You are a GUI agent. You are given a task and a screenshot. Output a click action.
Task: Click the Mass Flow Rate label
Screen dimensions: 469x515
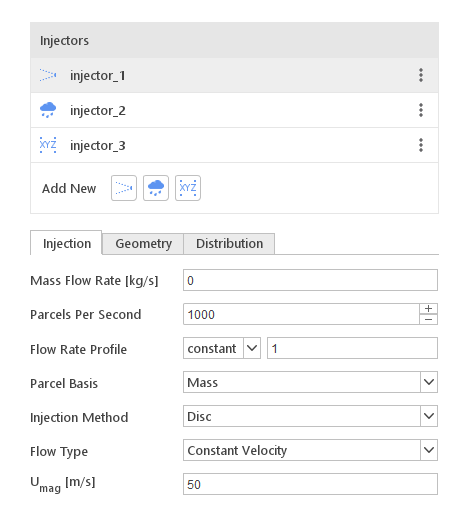pyautogui.click(x=94, y=281)
